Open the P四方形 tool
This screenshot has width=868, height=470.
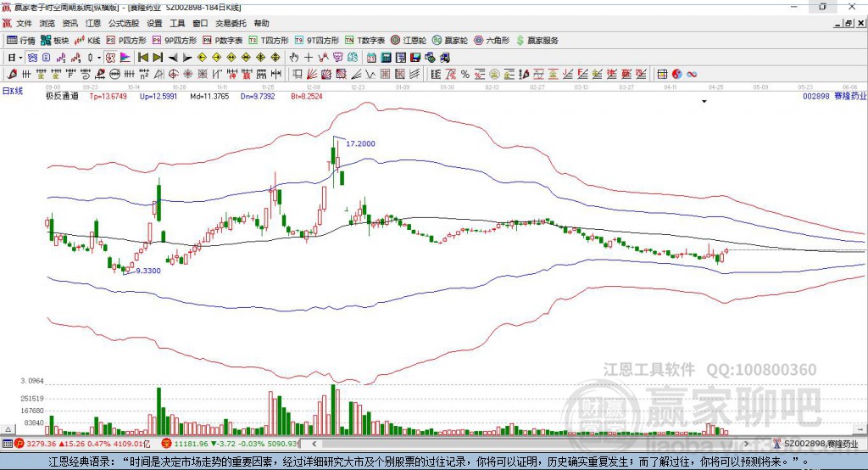click(126, 41)
